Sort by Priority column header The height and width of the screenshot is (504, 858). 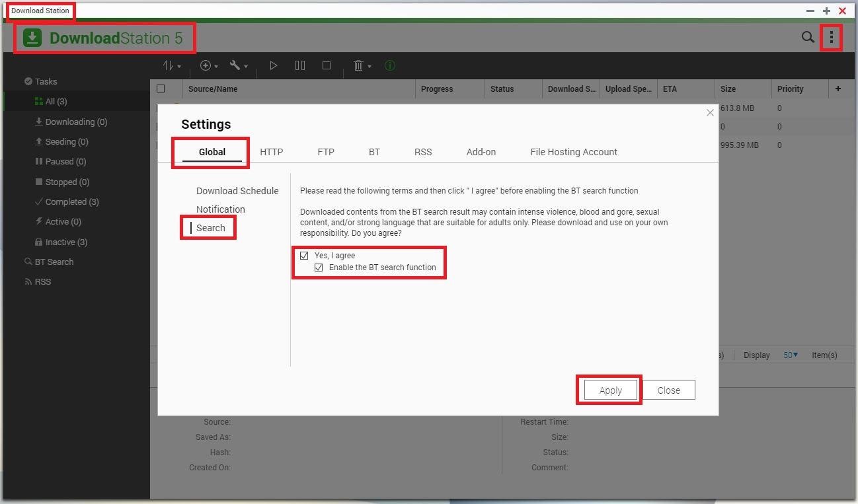click(791, 89)
